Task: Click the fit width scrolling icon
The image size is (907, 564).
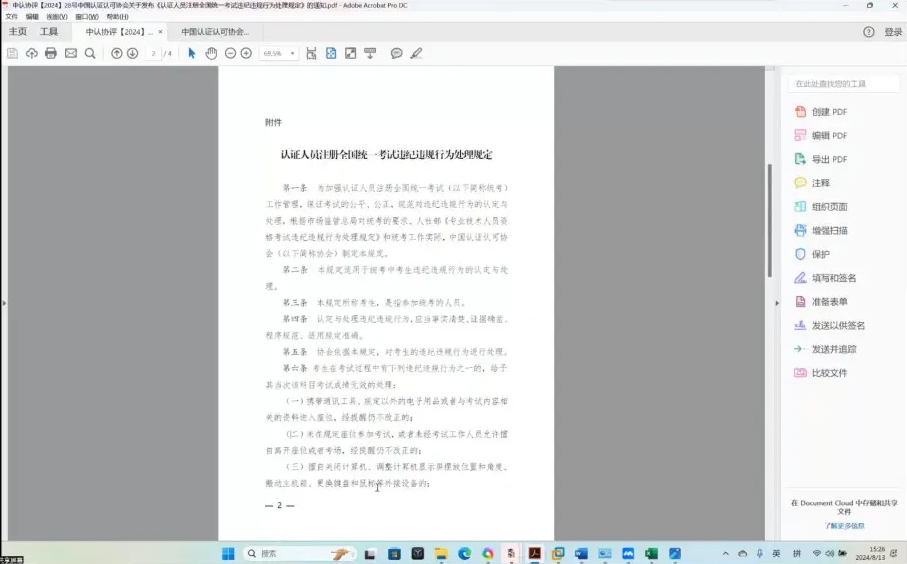Action: click(311, 53)
